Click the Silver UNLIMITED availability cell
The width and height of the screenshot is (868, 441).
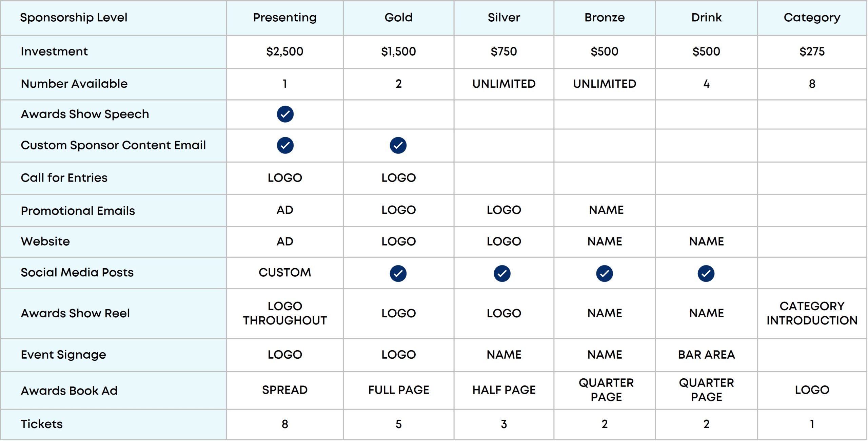(x=504, y=84)
